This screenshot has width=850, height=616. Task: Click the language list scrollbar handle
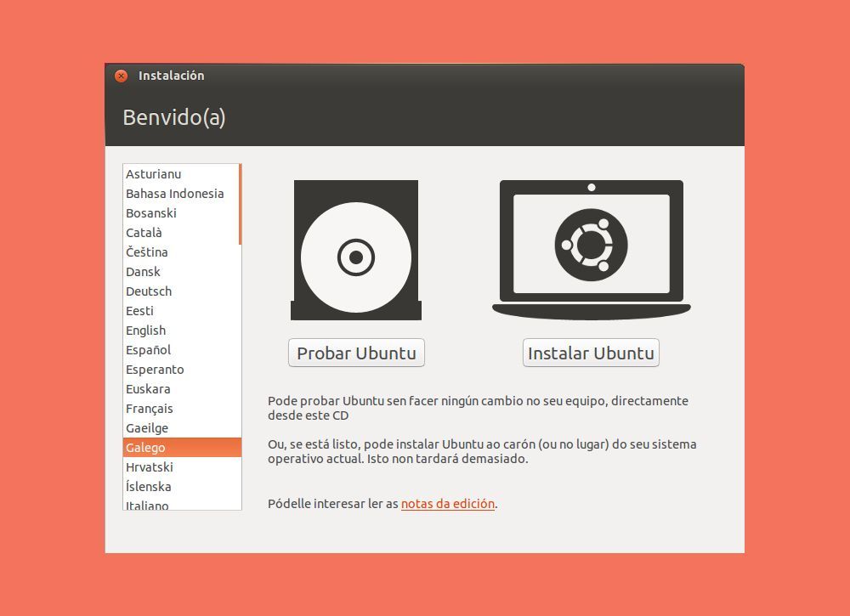[240, 204]
